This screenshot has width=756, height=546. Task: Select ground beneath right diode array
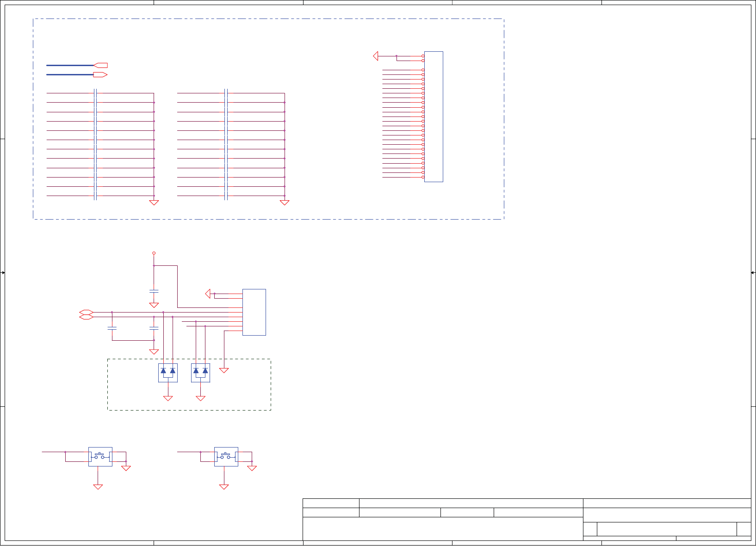[200, 398]
